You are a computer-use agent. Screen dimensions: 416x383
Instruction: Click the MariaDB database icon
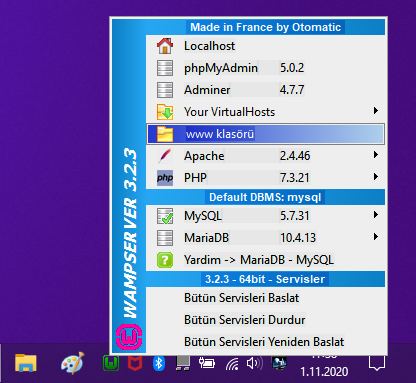pyautogui.click(x=165, y=238)
